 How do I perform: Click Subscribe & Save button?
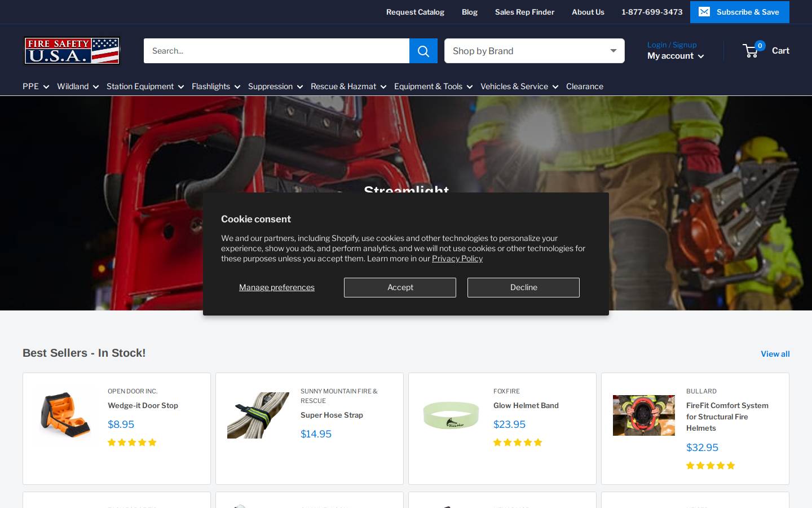click(740, 12)
